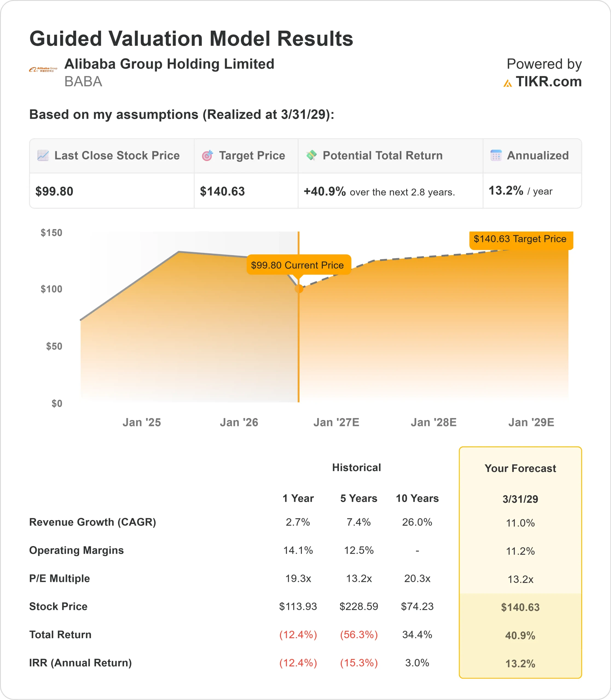Click the 26.0% ten-year revenue growth cell

coord(417,522)
